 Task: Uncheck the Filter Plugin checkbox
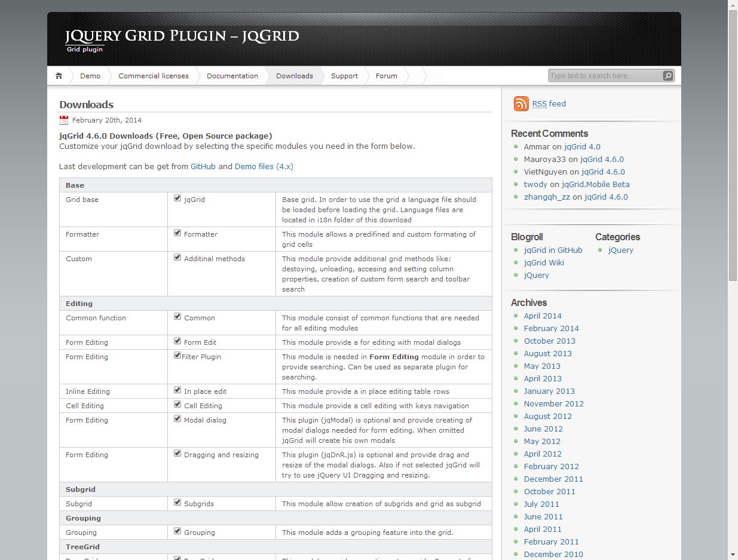click(x=177, y=356)
